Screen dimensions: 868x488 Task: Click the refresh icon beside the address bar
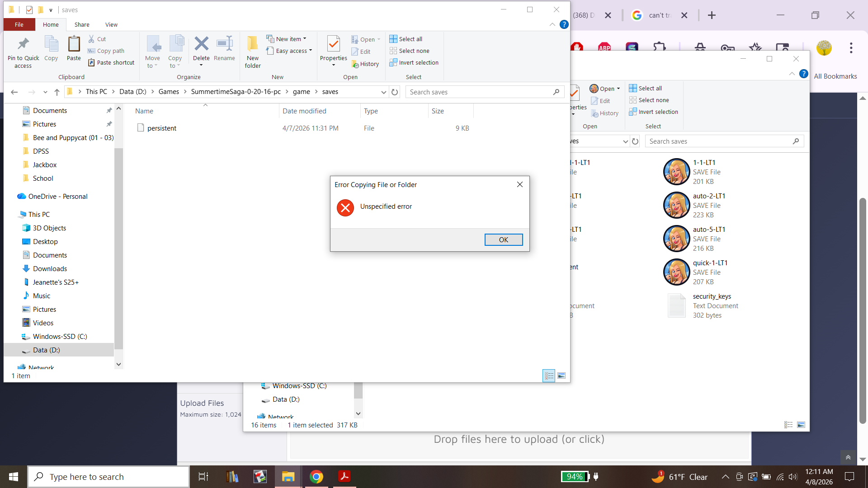point(395,92)
